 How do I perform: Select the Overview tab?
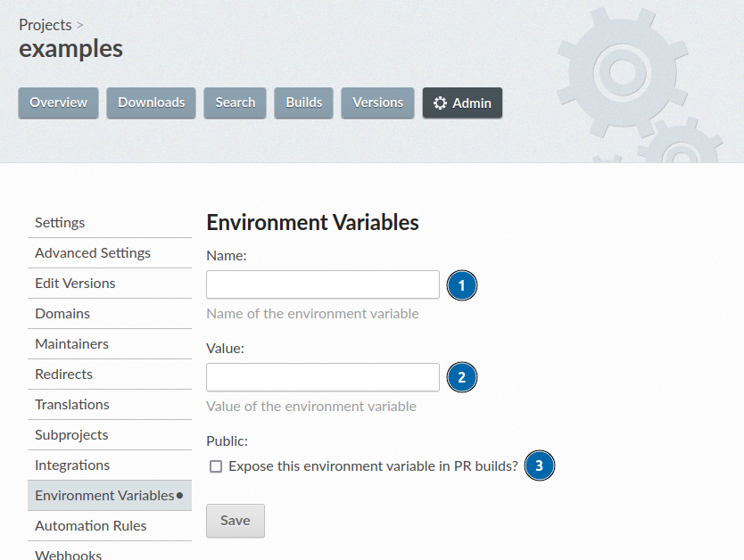pyautogui.click(x=58, y=103)
